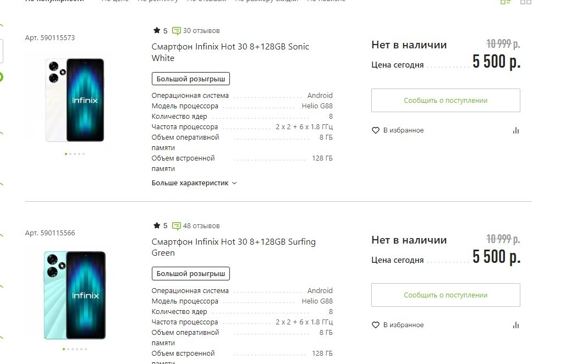This screenshot has height=364, width=588.
Task: Expand "Больше характеристик" for Sonic White
Action: click(194, 183)
